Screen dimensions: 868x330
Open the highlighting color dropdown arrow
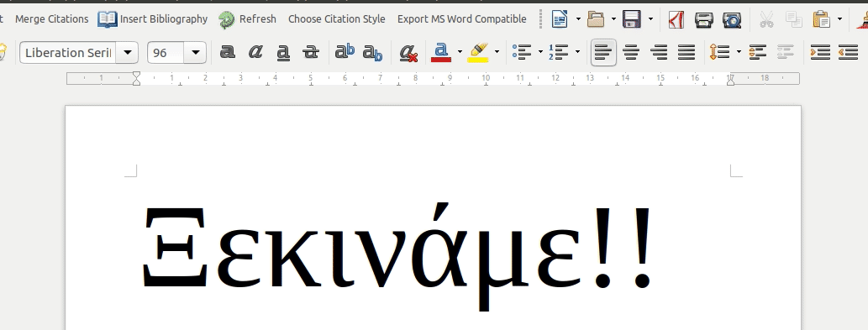(x=497, y=53)
